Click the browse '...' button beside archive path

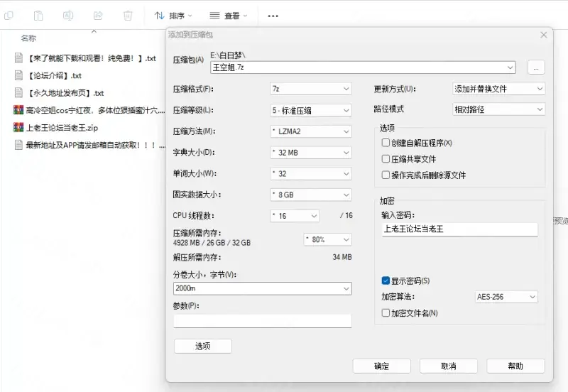click(536, 67)
